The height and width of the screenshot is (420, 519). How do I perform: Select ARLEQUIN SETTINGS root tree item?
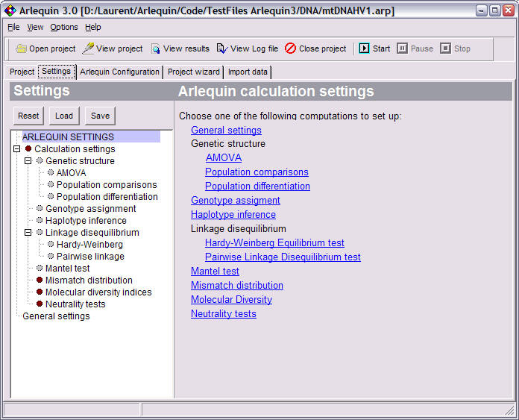(x=91, y=137)
